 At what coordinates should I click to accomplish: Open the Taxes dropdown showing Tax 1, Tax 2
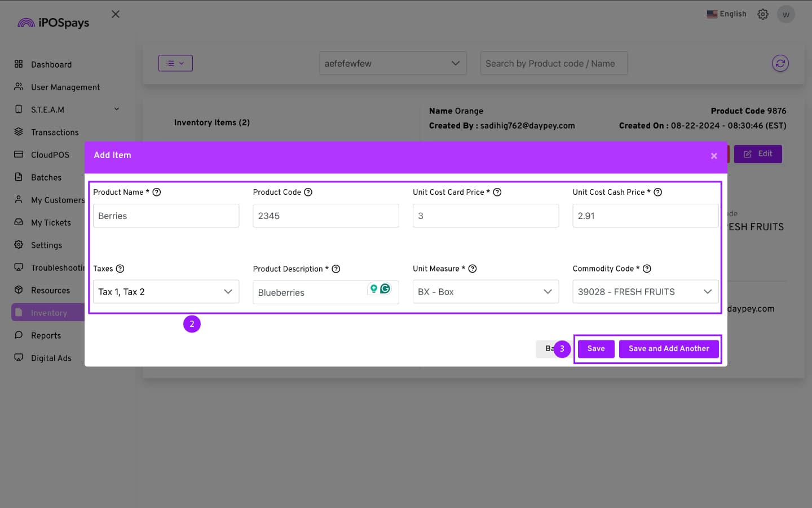pos(166,292)
